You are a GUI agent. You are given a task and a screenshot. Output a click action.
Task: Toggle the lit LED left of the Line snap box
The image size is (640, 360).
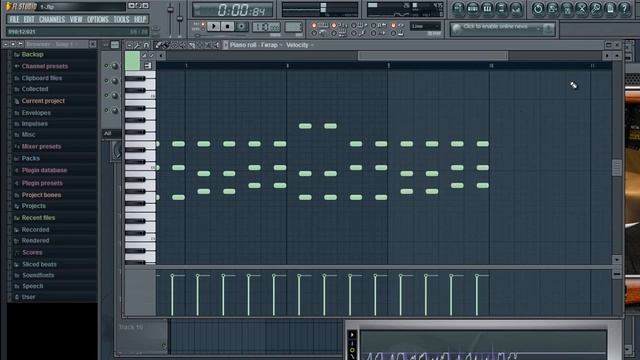(393, 25)
